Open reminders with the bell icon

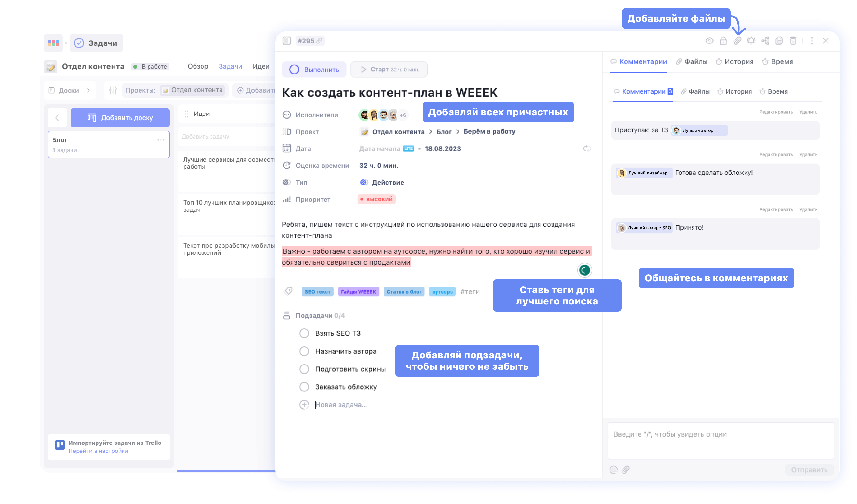(751, 41)
